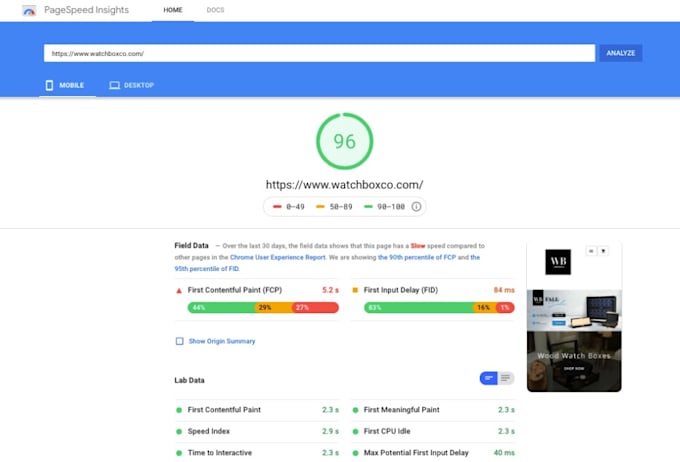Click the mobile phone icon
This screenshot has height=462, width=680.
(x=49, y=85)
